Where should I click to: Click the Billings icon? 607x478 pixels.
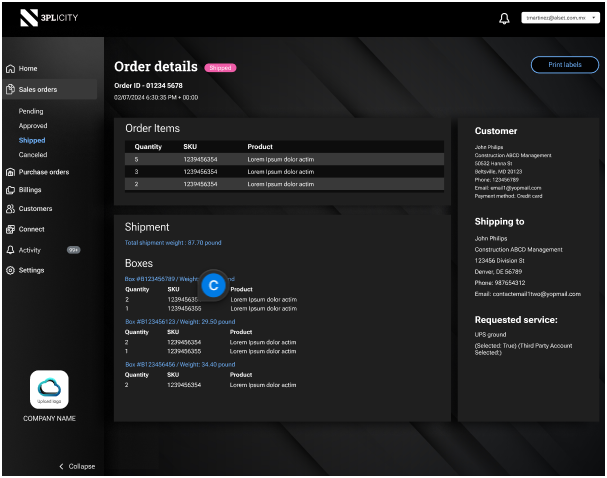pos(10,190)
